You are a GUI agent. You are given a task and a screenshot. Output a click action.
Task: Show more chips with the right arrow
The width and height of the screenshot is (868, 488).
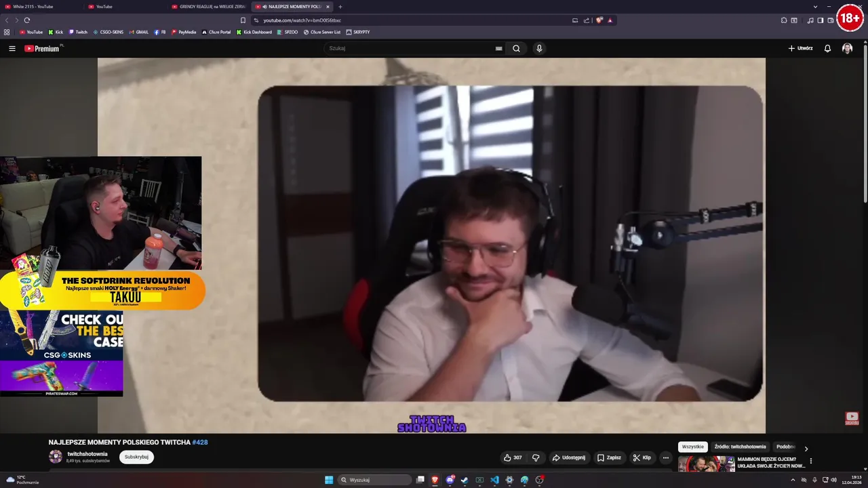[x=806, y=448]
